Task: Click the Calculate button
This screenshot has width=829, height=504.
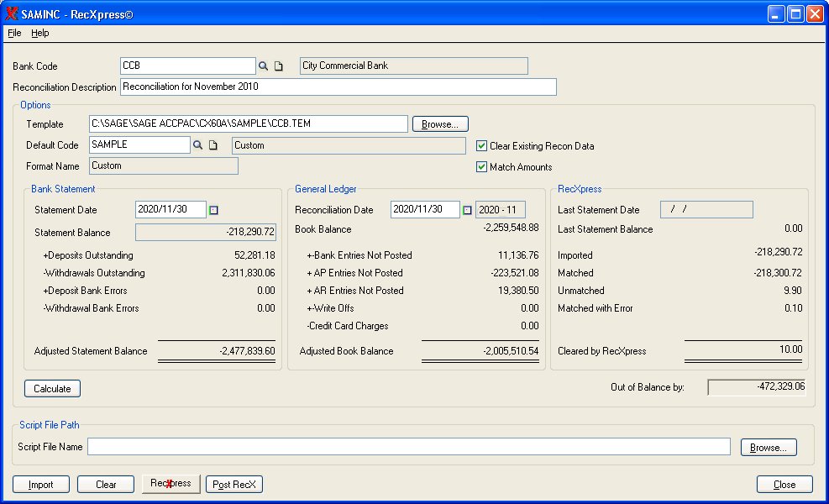Action: click(x=52, y=389)
